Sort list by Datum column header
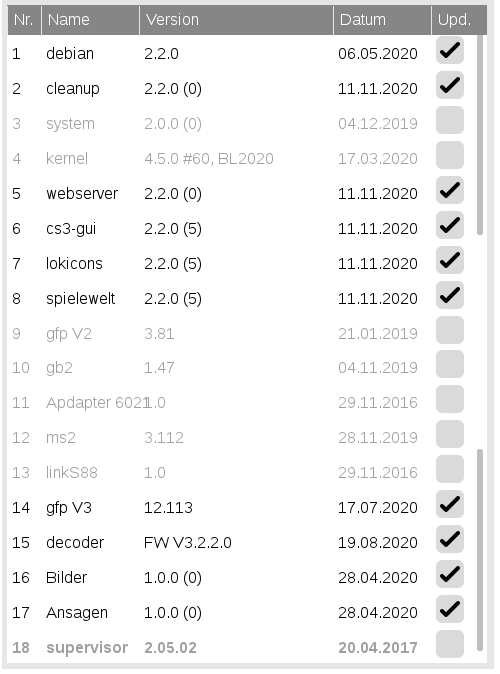500x674 pixels. click(382, 20)
